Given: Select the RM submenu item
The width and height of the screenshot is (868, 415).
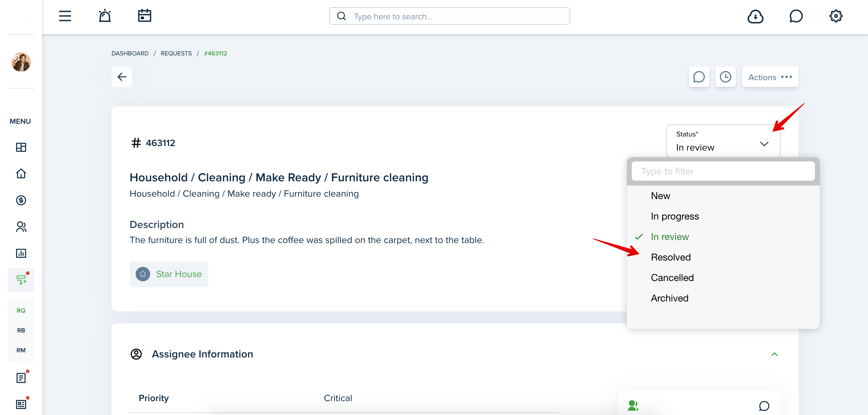Looking at the screenshot, I should 21,350.
